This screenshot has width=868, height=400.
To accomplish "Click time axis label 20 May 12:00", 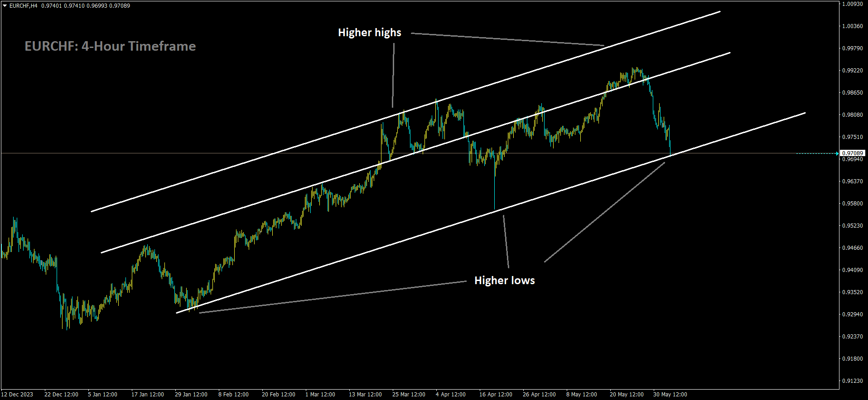I will (627, 395).
